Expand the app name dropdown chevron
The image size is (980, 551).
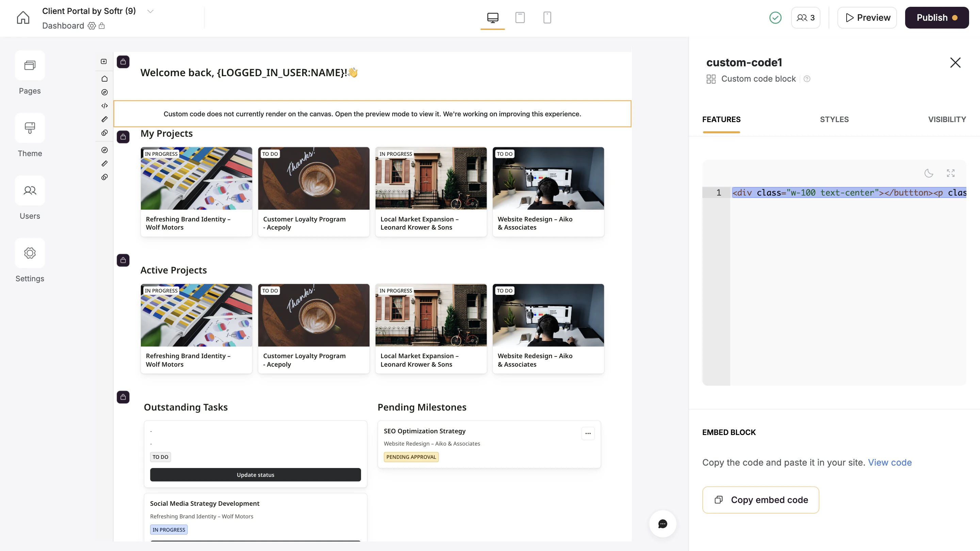tap(150, 11)
